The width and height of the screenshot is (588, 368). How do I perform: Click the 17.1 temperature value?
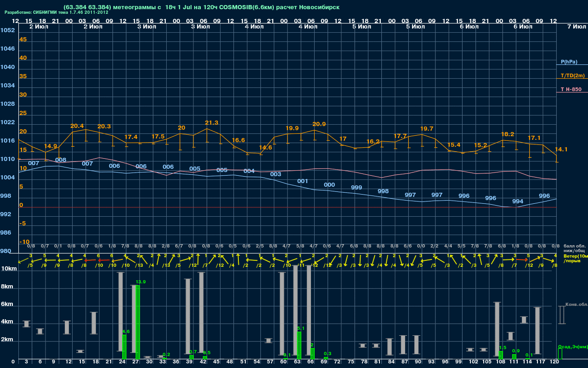(x=534, y=138)
